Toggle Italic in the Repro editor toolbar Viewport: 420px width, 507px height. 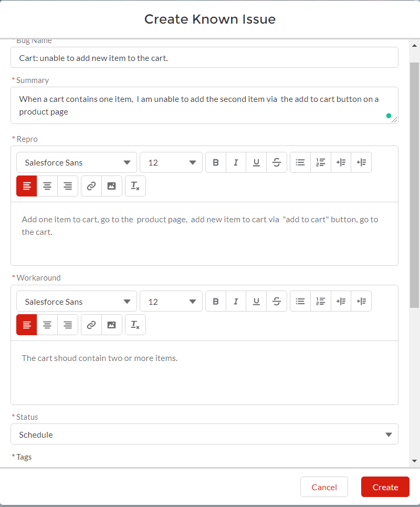coord(236,162)
